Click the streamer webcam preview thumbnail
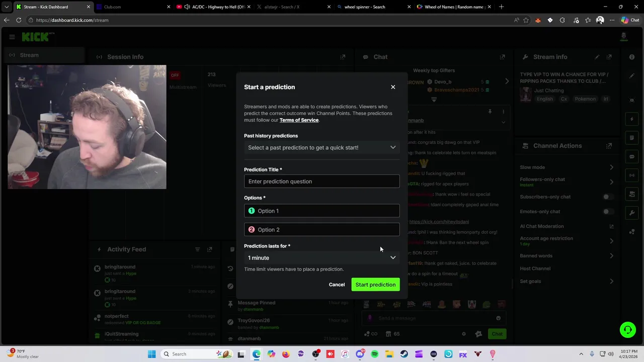Screen dimensions: 644x362 [87, 127]
